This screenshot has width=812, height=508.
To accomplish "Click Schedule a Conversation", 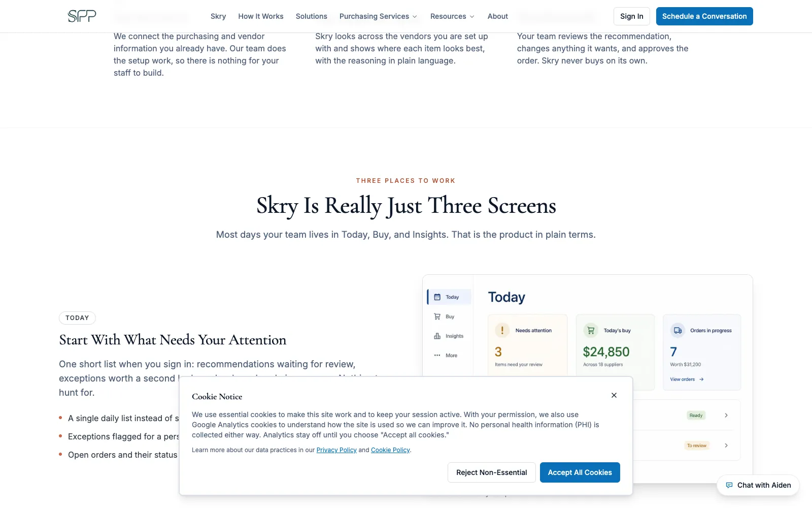I will [x=704, y=16].
